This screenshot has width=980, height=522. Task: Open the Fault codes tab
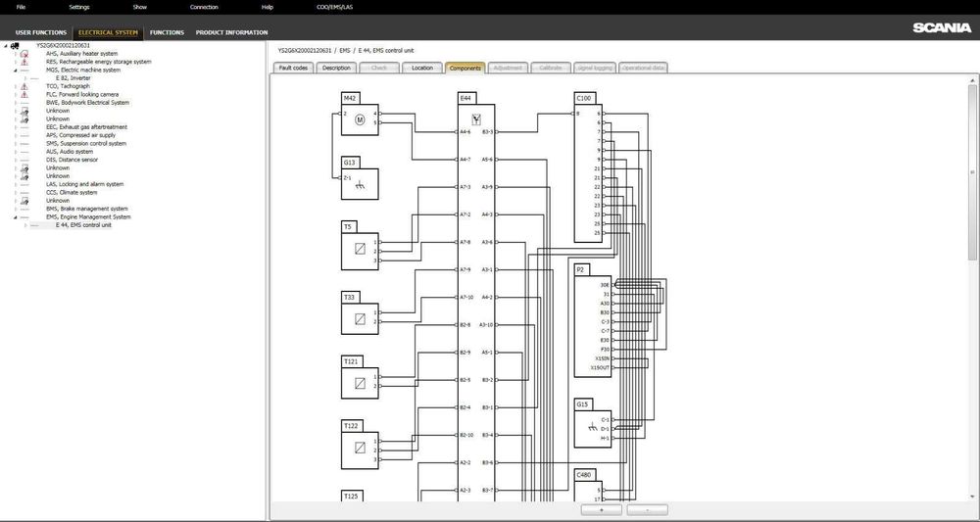pos(292,68)
